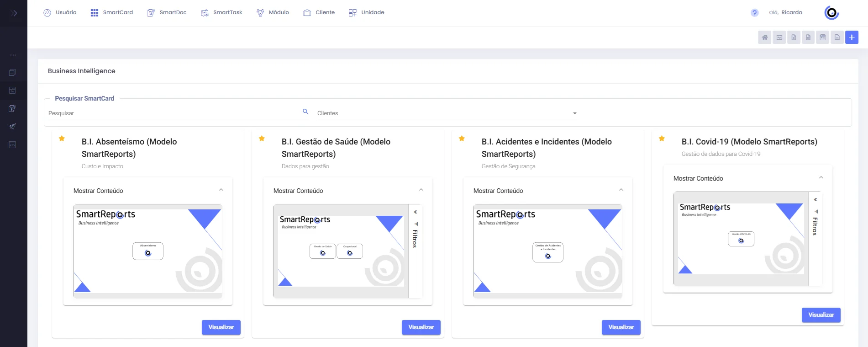Image resolution: width=868 pixels, height=347 pixels.
Task: Toggle favorite star on B.I. Absenteísmo
Action: point(62,139)
